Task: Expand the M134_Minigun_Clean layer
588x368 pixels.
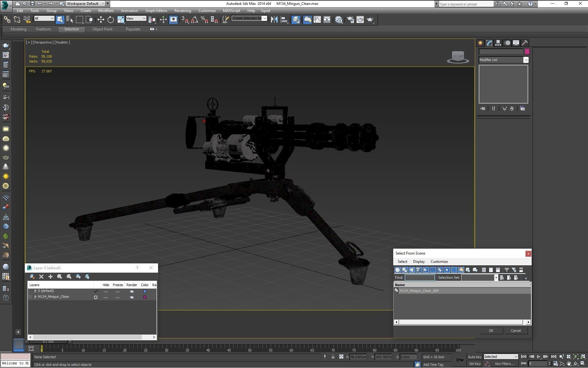Action: click(x=30, y=297)
